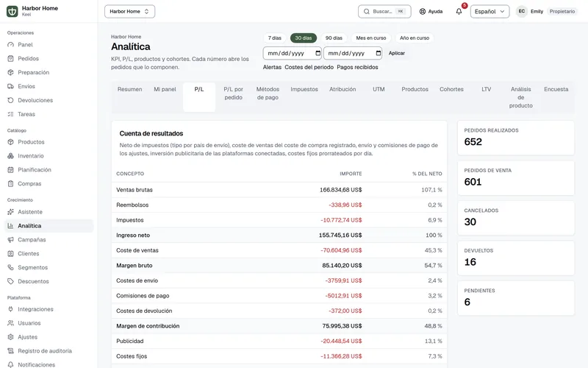
Task: Click the Segmentos icon
Action: tap(10, 267)
